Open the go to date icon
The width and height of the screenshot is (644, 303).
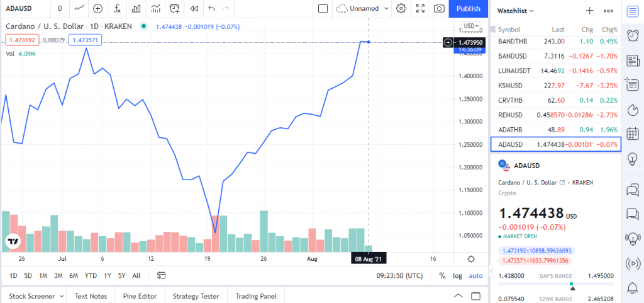(162, 275)
